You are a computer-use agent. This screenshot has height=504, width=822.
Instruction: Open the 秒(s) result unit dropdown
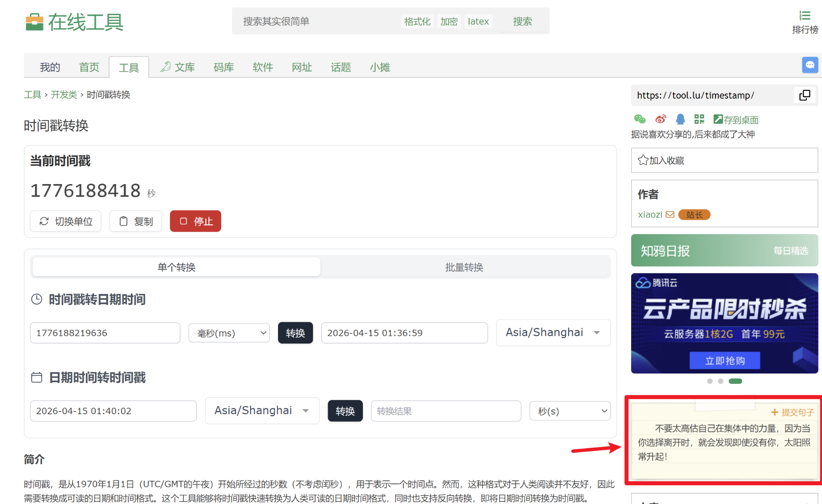569,411
